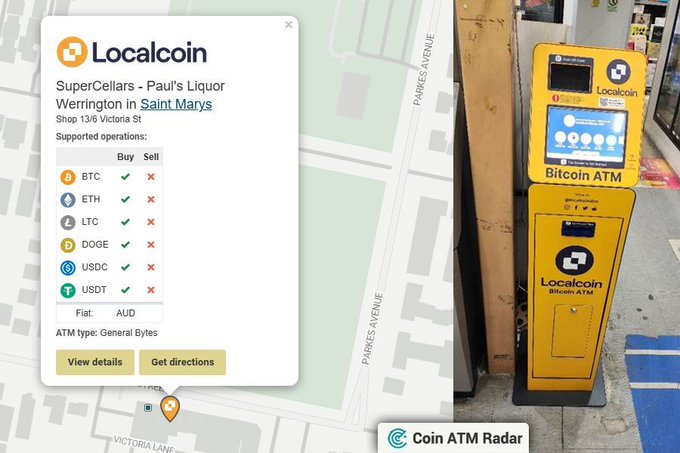
Task: Click the Coin ATM Radar logo badge
Action: pyautogui.click(x=454, y=438)
